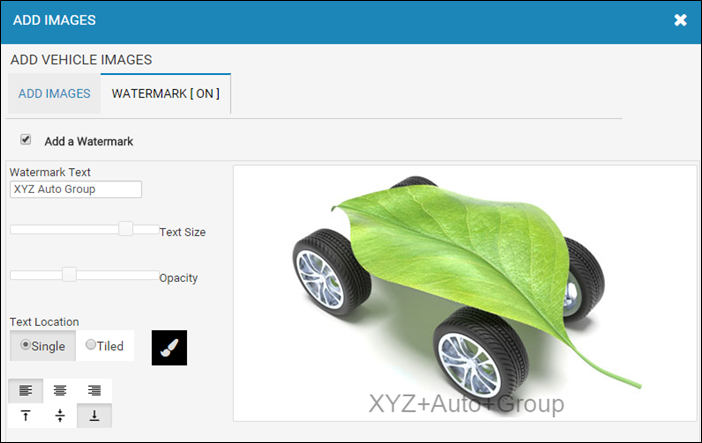Position watermark at top of image
702x443 pixels.
click(26, 416)
